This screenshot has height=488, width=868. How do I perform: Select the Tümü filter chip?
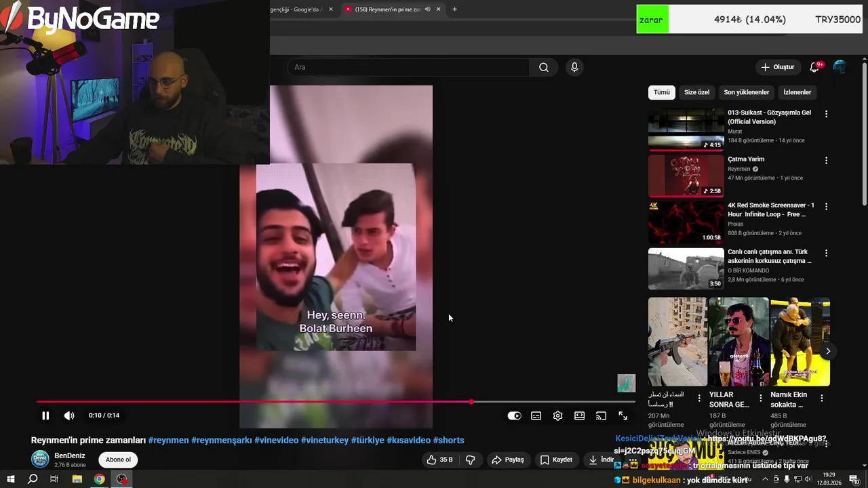click(x=661, y=92)
